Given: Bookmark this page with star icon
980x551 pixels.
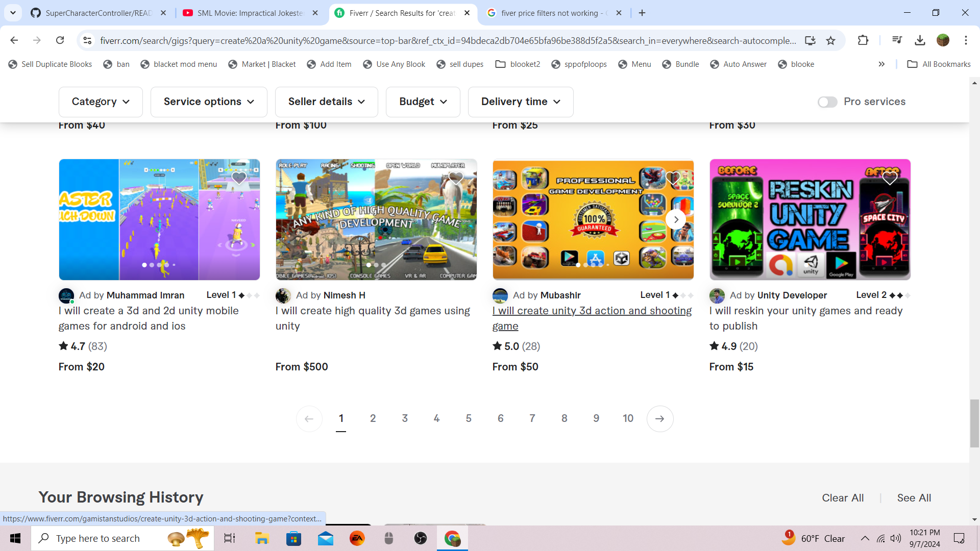Looking at the screenshot, I should tap(831, 40).
